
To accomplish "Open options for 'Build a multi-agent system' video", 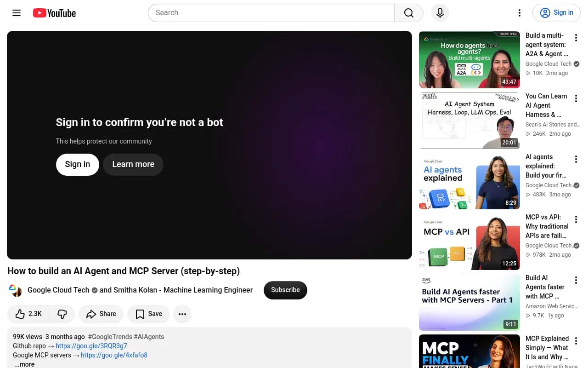I will tap(576, 38).
